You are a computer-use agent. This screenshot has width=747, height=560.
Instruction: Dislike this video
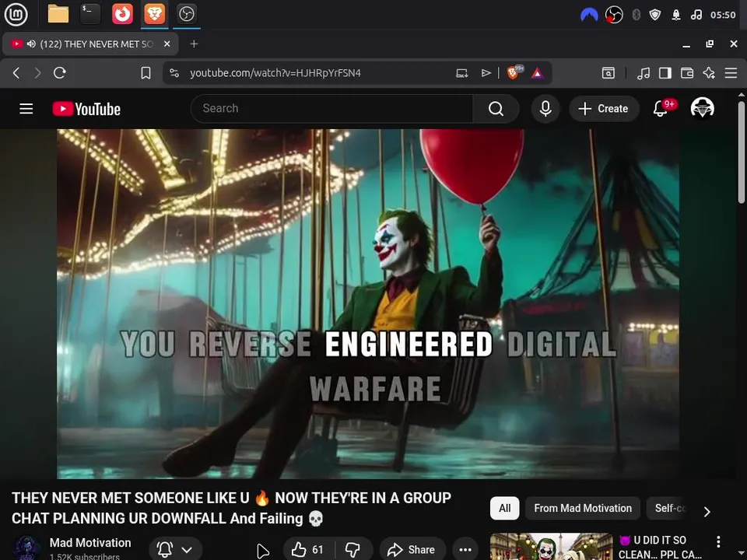point(353,550)
